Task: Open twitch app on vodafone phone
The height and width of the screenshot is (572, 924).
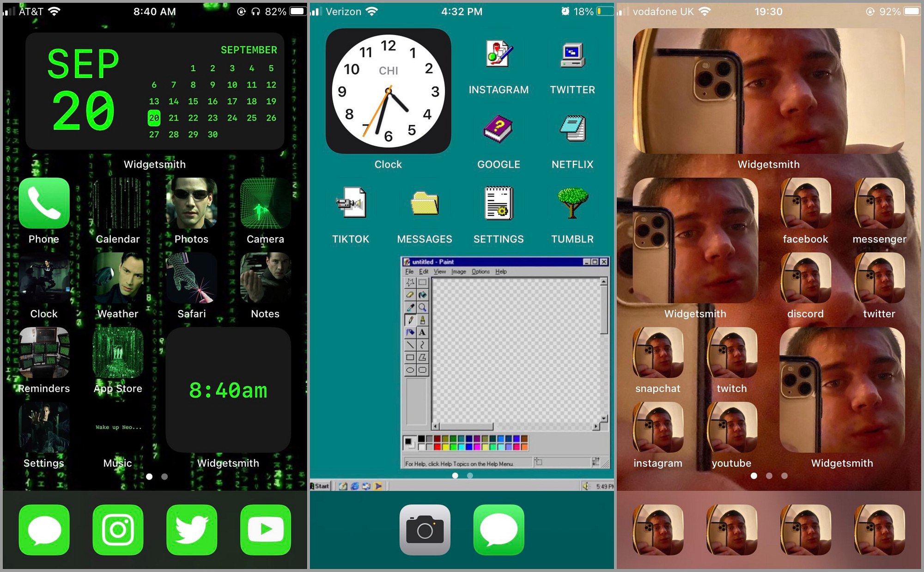Action: click(732, 353)
